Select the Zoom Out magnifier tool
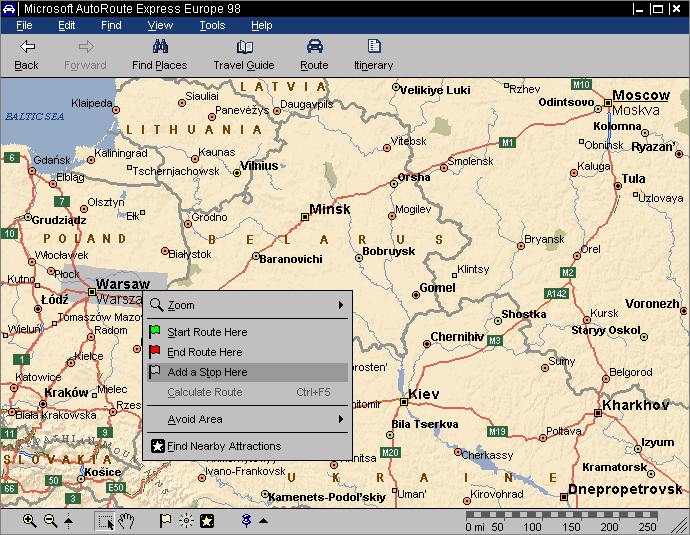 tap(51, 521)
